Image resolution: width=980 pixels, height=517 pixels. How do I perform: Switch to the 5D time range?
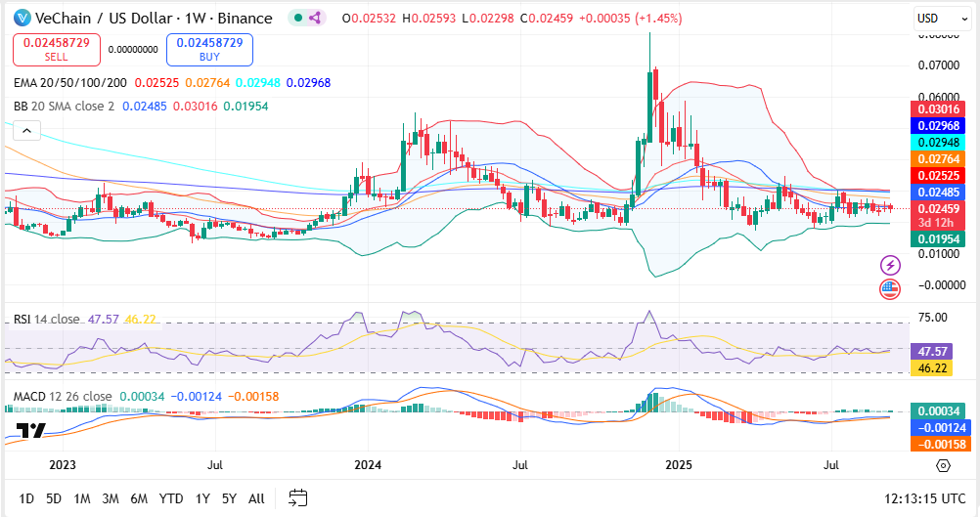pos(54,498)
